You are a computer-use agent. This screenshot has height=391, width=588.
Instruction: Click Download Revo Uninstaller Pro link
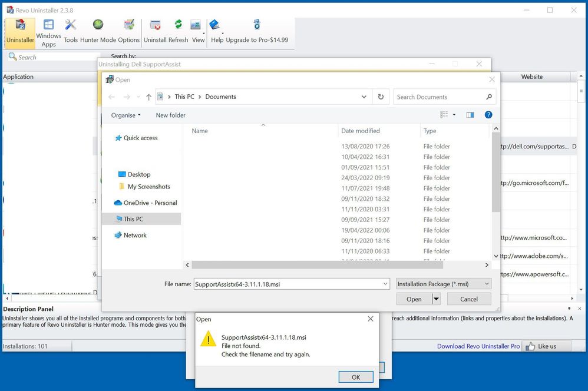(478, 346)
